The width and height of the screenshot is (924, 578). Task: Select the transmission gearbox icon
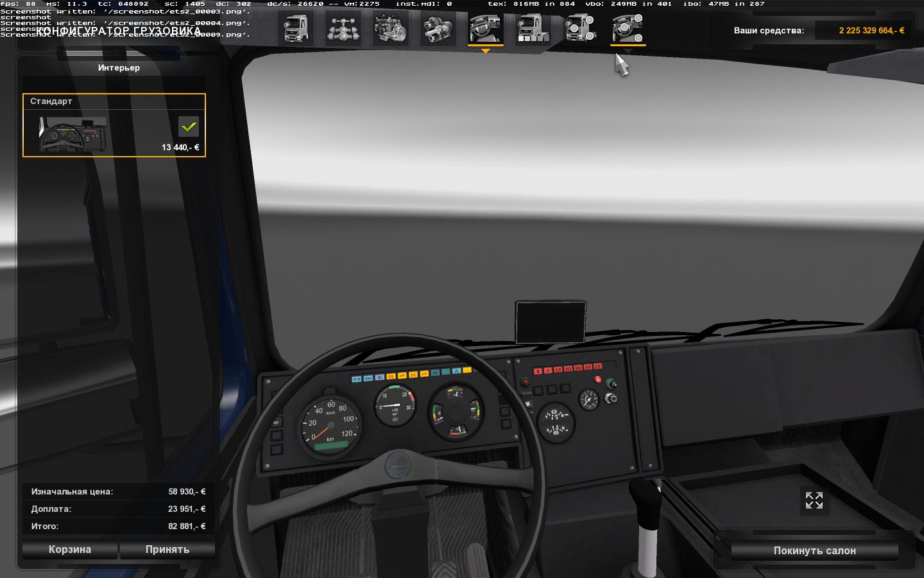(438, 29)
